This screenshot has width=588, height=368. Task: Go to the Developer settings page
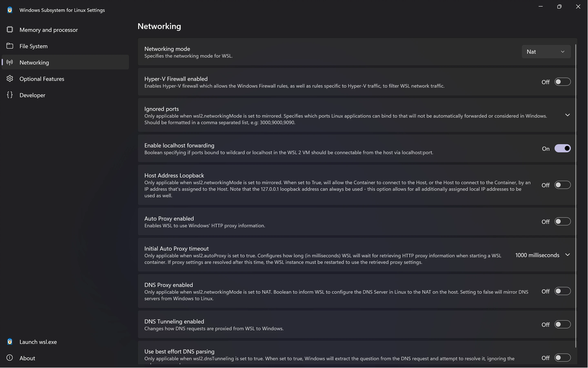33,95
